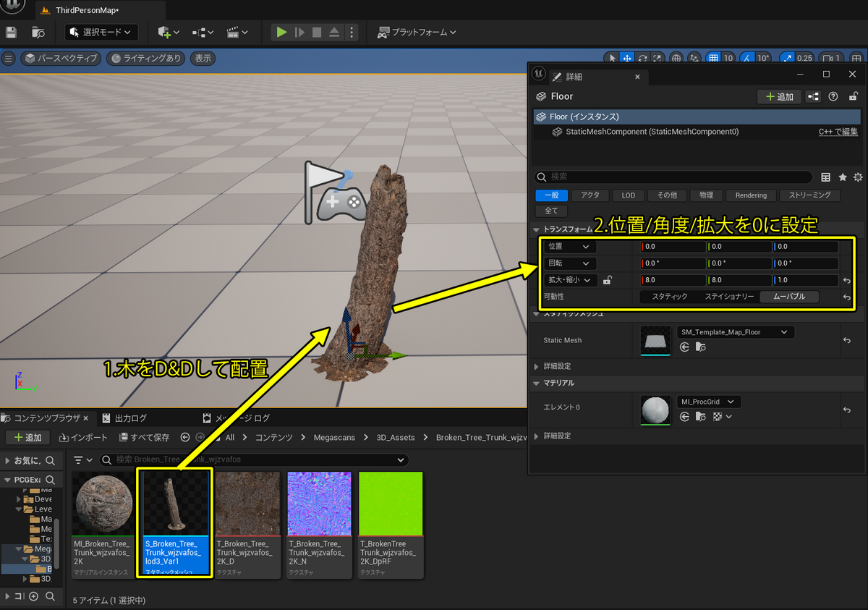Viewport: 868px width, 610px height.
Task: Start play in editor with the green arrow
Action: (x=282, y=33)
